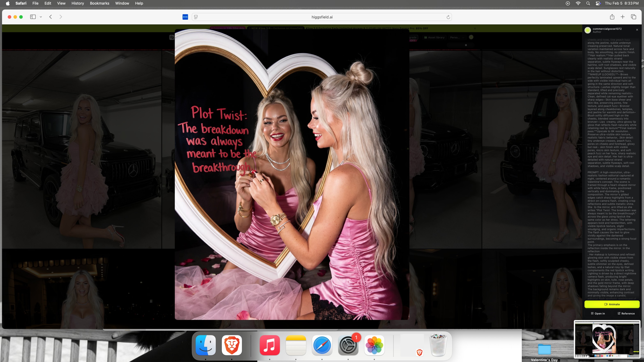Close the author prompt panel

click(x=637, y=30)
